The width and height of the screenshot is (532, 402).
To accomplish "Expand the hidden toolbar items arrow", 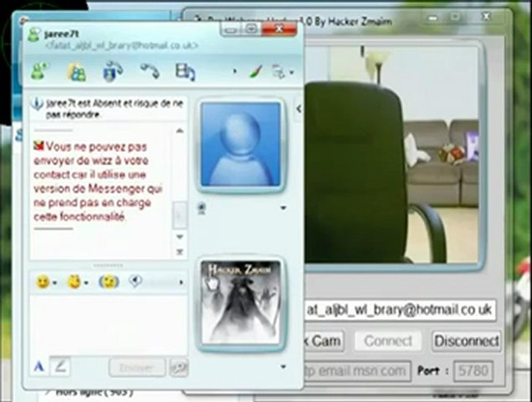I will point(235,71).
